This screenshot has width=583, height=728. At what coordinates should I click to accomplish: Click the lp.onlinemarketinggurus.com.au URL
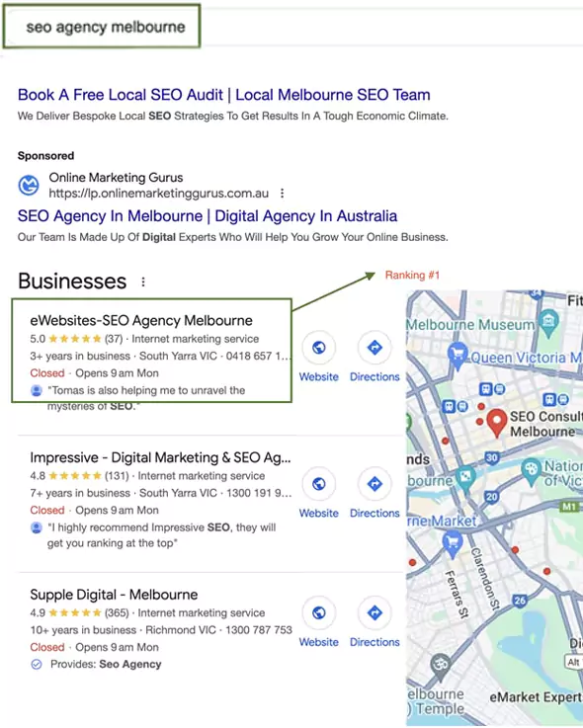(159, 194)
